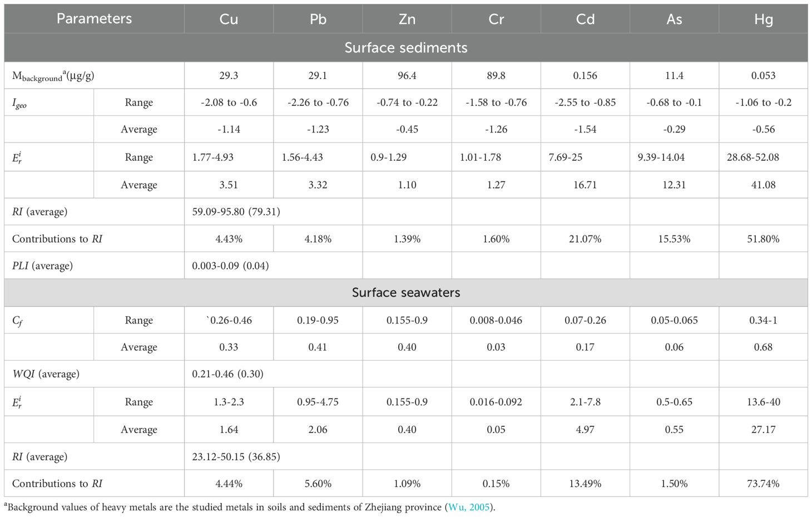Click the Cd column header

tap(585, 19)
